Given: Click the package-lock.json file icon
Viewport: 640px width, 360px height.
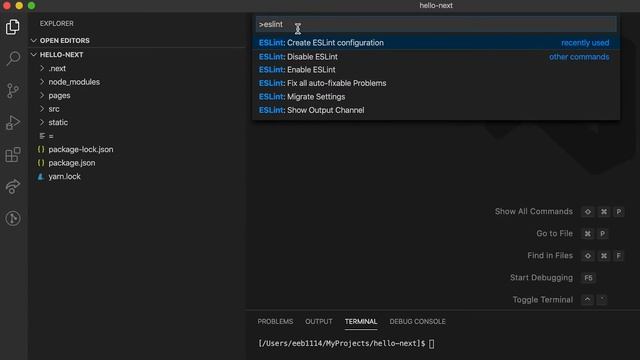Looking at the screenshot, I should coord(41,149).
